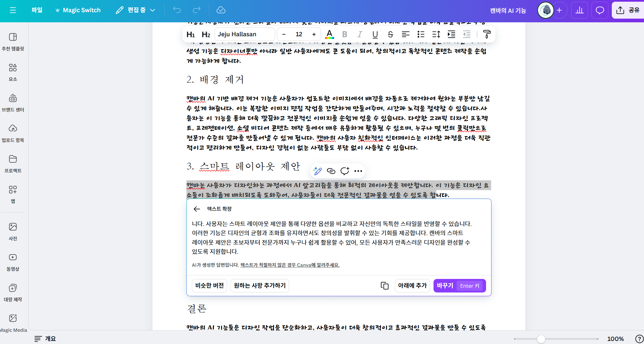The image size is (644, 344).
Task: Click the 비슷한 버전 button
Action: click(x=209, y=286)
